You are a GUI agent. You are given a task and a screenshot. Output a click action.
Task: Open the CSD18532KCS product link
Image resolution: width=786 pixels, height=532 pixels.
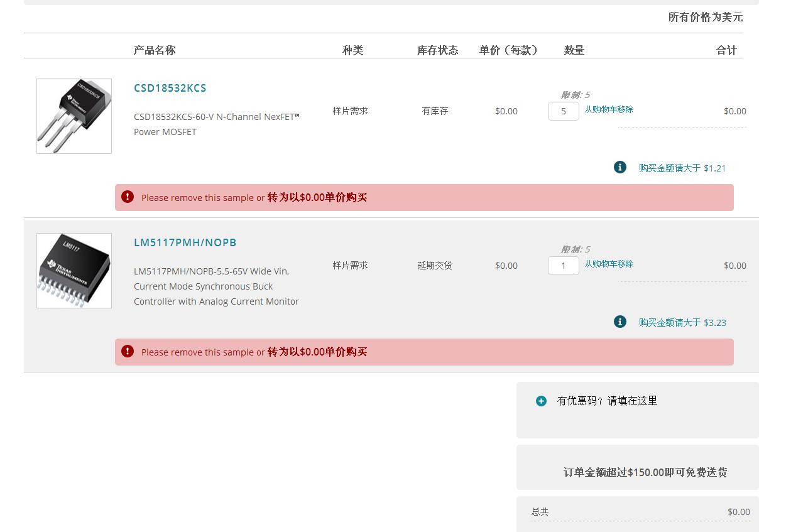click(170, 88)
